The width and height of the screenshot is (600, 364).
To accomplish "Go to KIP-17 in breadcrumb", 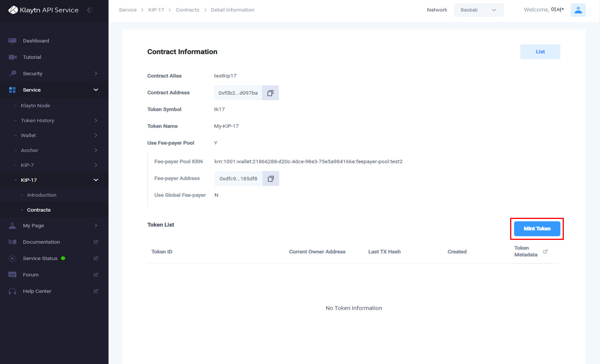I will coord(156,10).
